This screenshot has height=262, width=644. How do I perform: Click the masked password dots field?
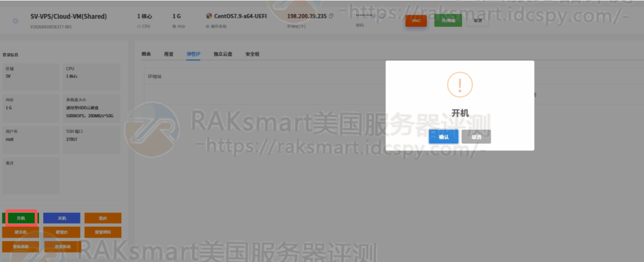coord(363,16)
